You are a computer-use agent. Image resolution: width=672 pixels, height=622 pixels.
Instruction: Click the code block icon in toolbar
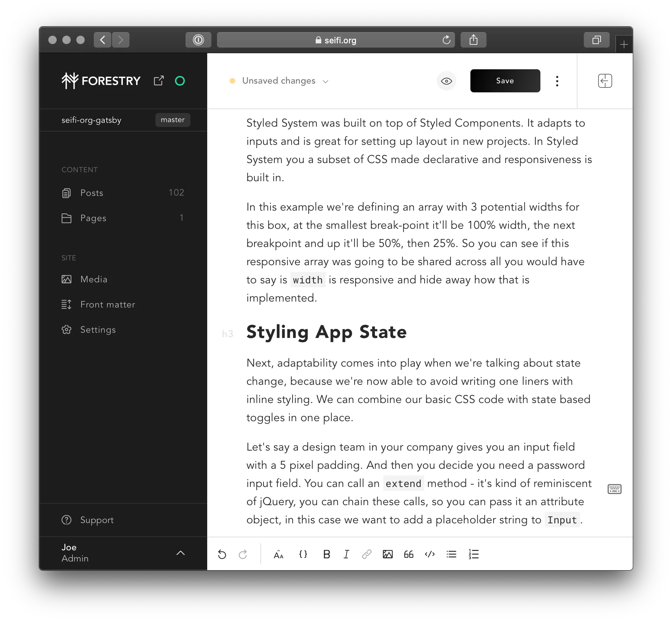tap(430, 554)
